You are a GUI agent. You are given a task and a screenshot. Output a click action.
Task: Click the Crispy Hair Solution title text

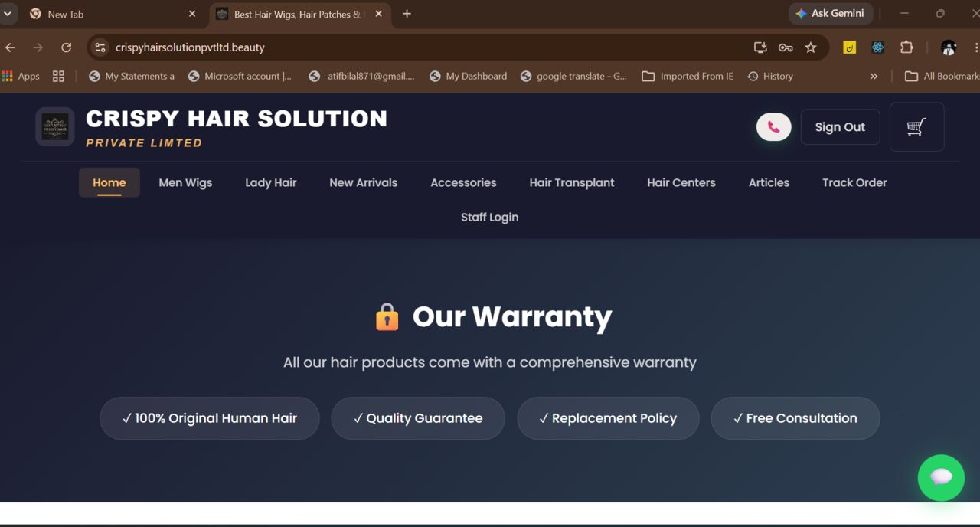(x=237, y=119)
